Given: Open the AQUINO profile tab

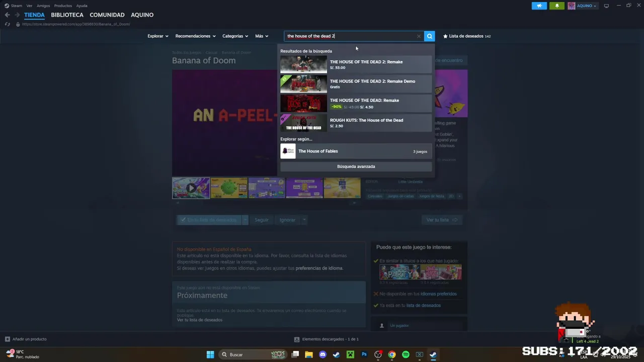Looking at the screenshot, I should point(142,15).
